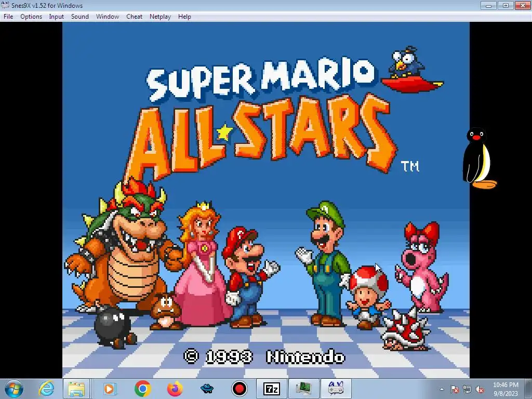Click the muted volume tray icon

pyautogui.click(x=480, y=390)
